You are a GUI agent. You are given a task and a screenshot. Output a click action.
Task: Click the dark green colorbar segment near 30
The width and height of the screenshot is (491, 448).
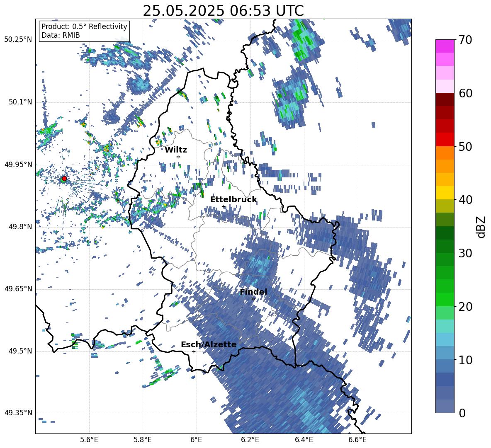click(x=445, y=246)
